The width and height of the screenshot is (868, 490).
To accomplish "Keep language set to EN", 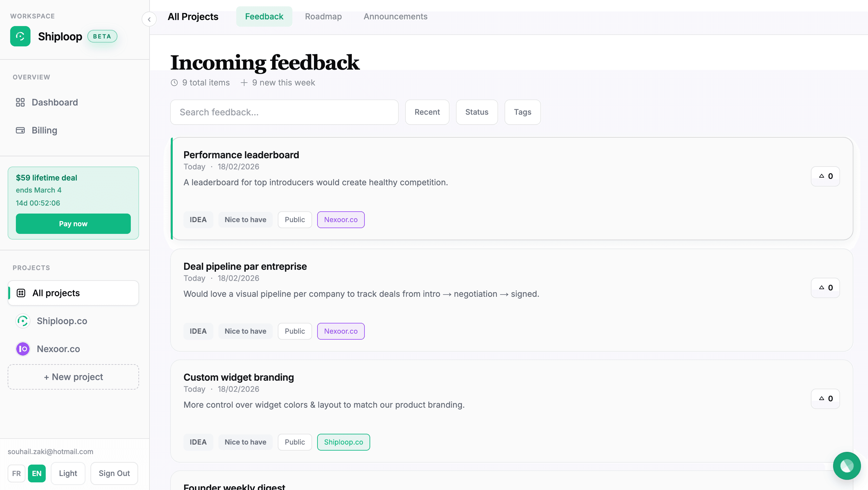I will pyautogui.click(x=37, y=473).
